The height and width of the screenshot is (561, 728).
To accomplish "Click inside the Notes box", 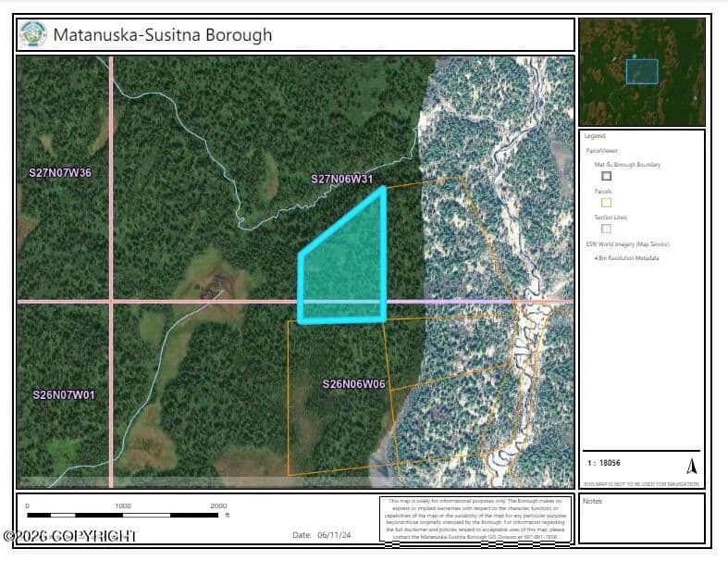I will pyautogui.click(x=641, y=520).
